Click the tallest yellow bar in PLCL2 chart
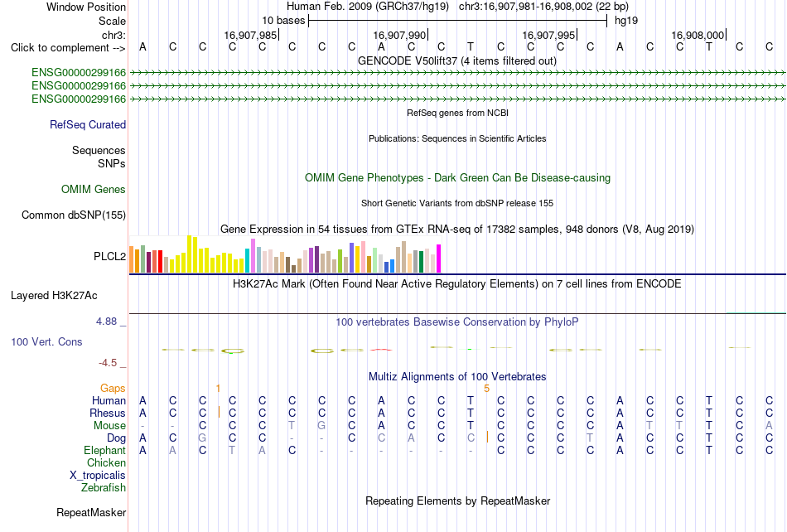This screenshot has width=787, height=532. [189, 254]
